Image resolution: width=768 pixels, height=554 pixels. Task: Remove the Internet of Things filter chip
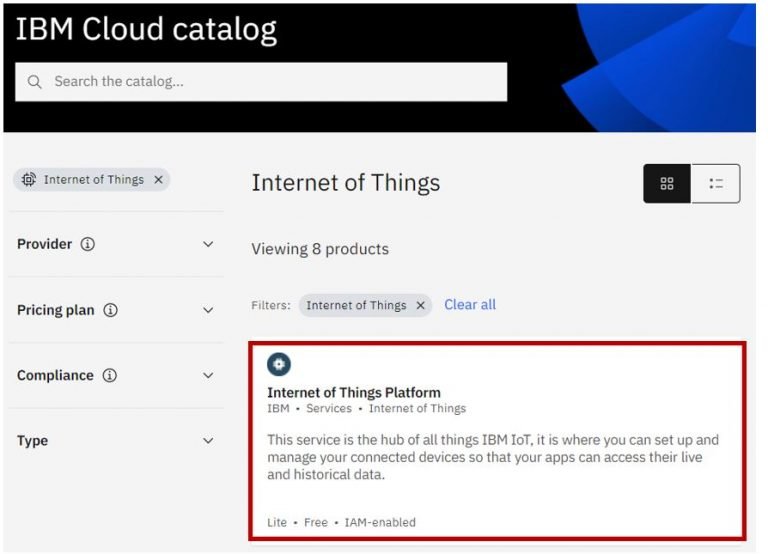[420, 305]
